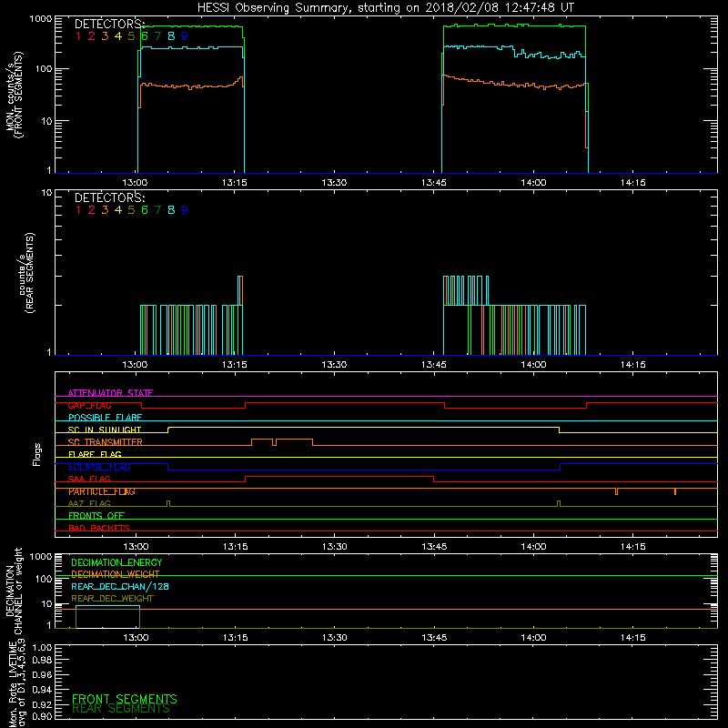Select detector 8 in front segments legend
The width and height of the screenshot is (728, 728).
pos(171,36)
